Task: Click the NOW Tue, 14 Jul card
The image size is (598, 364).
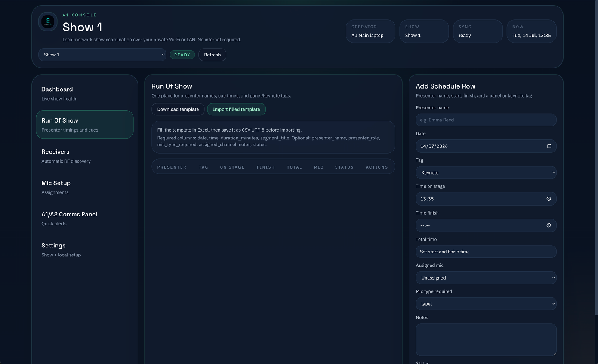Action: point(531,31)
